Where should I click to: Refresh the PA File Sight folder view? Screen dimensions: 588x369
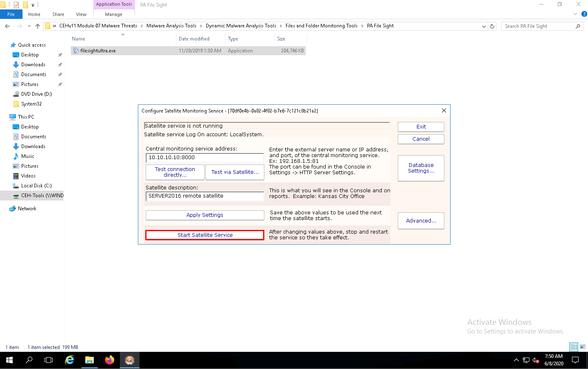click(x=492, y=26)
